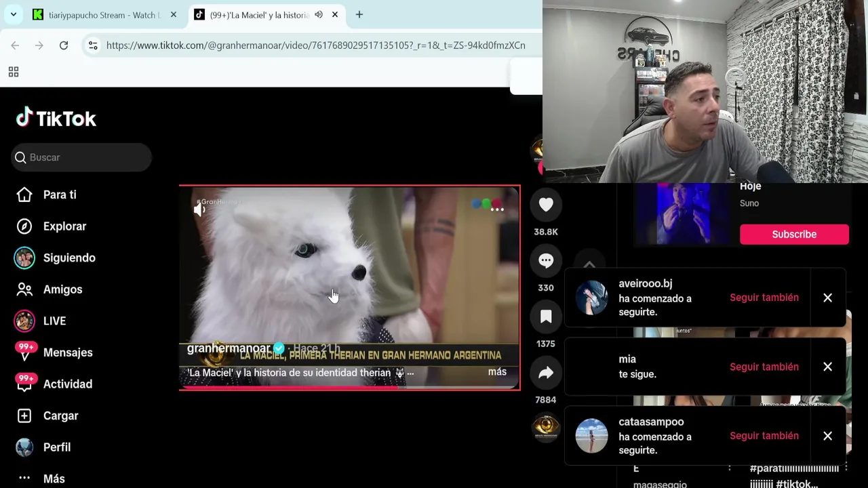Open the Siguiendo feed
Image resolution: width=868 pixels, height=488 pixels.
(x=69, y=258)
